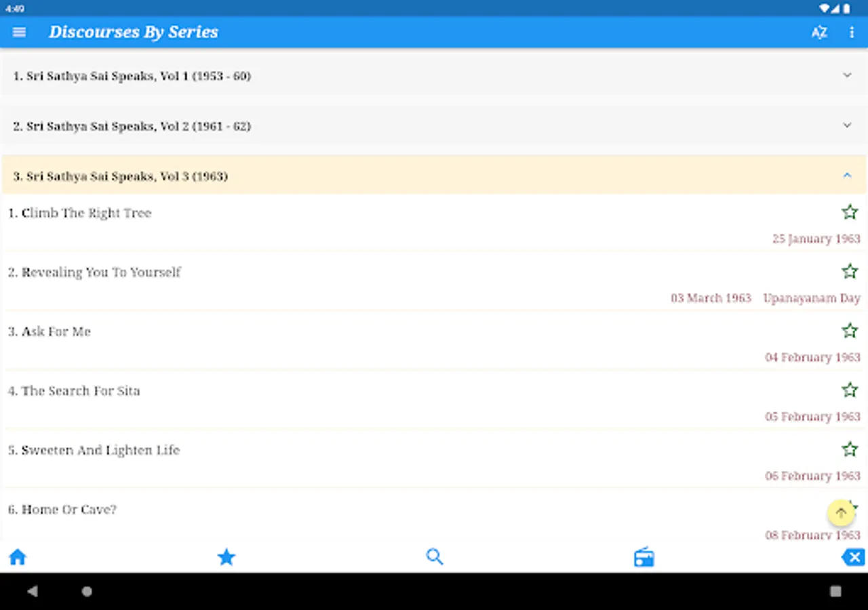The image size is (868, 610).
Task: Favorite 'Climb The Right Tree' with its star
Action: (x=850, y=212)
